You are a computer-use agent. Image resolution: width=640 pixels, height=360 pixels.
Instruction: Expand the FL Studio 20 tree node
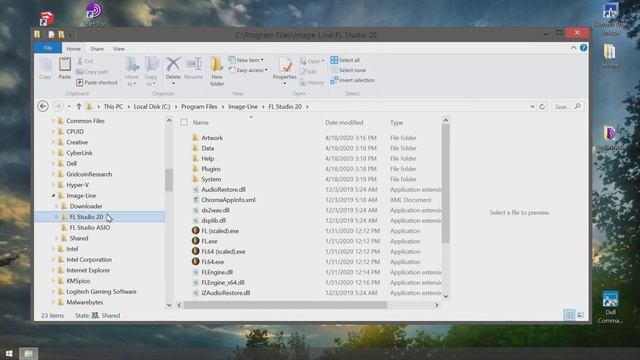(x=57, y=217)
